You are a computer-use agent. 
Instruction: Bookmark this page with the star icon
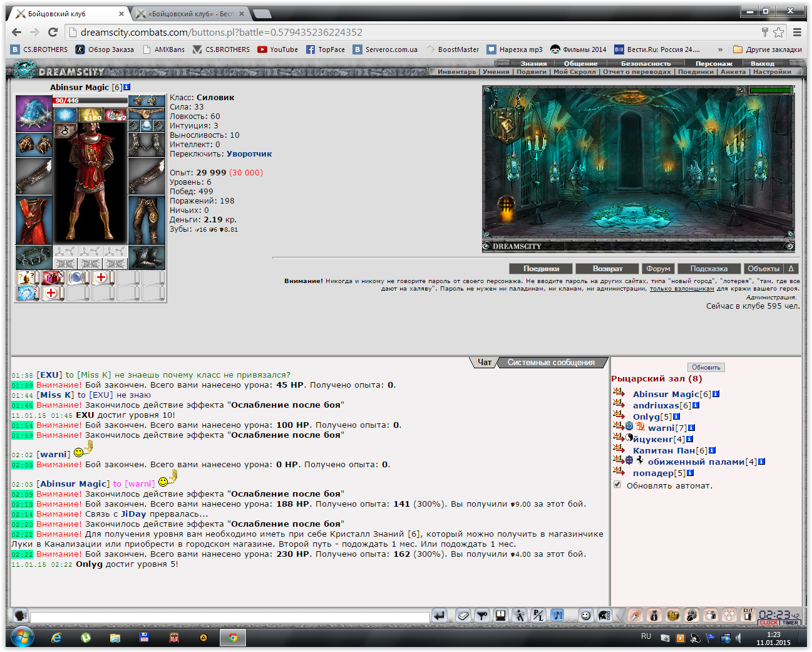point(778,32)
